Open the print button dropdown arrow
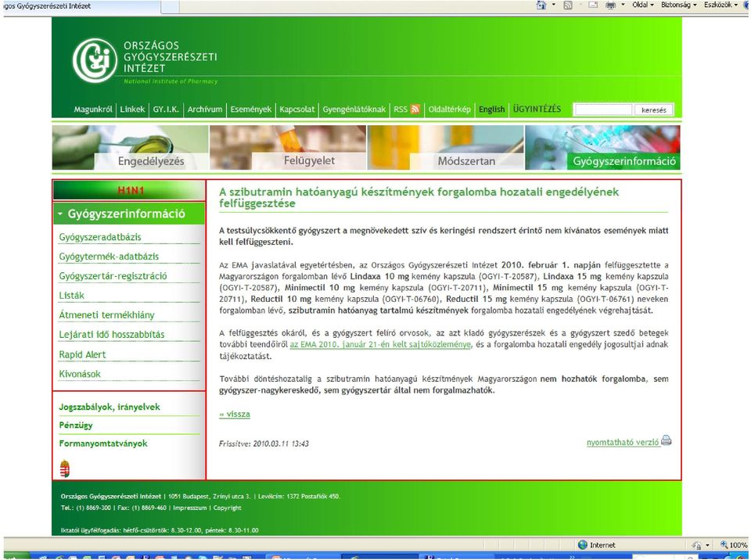This screenshot has height=560, width=751. tap(623, 5)
